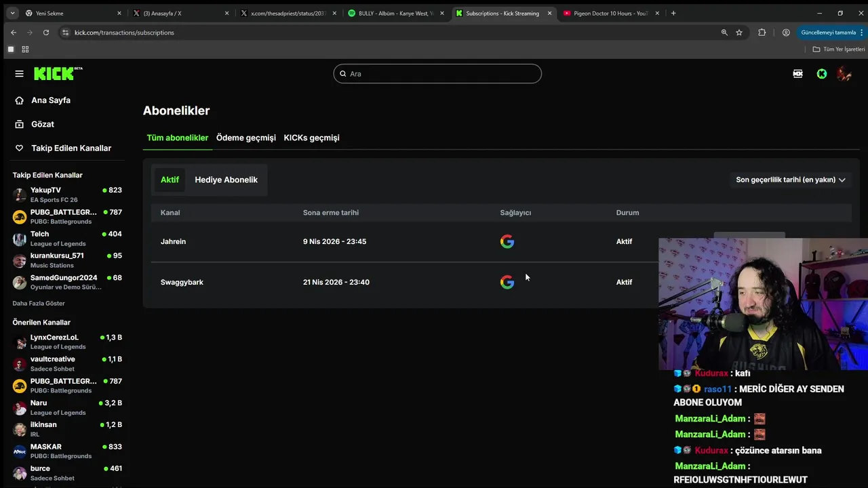Select the Hediye Abonelik filter tab
Screen dimensions: 868x488
pos(226,180)
